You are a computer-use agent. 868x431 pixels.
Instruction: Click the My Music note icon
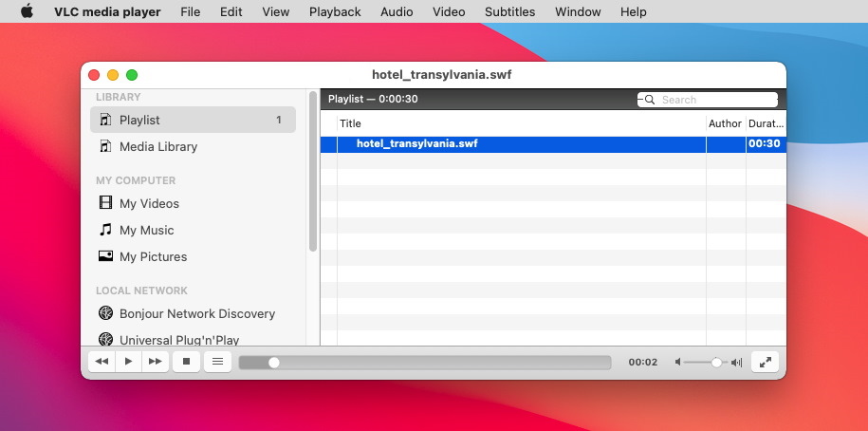105,229
